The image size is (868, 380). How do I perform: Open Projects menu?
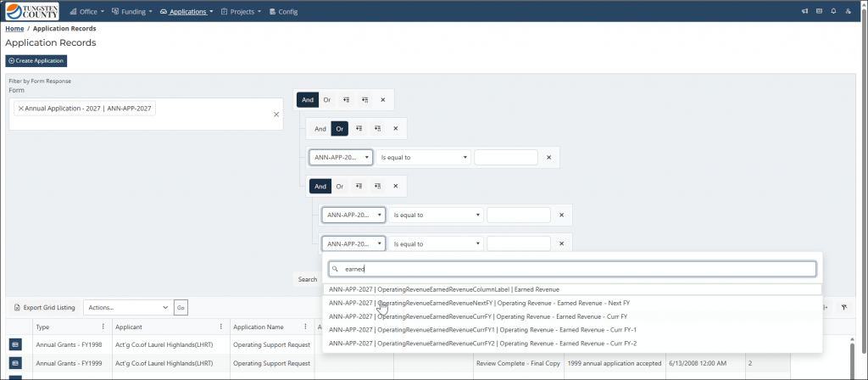coord(241,12)
